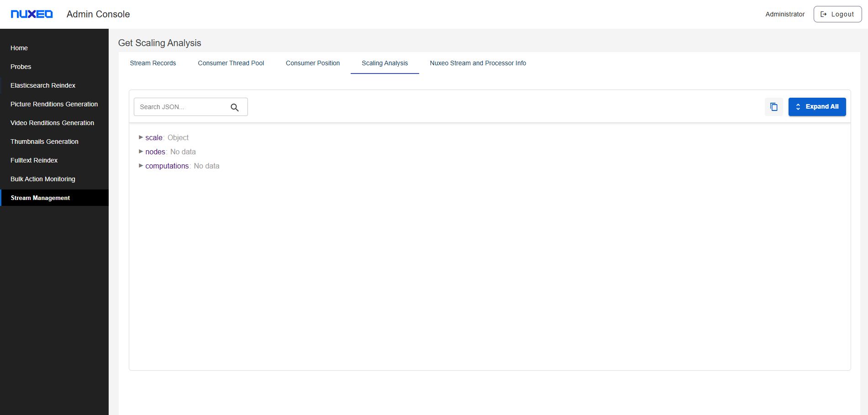Expand the nodes tree entry

[141, 152]
